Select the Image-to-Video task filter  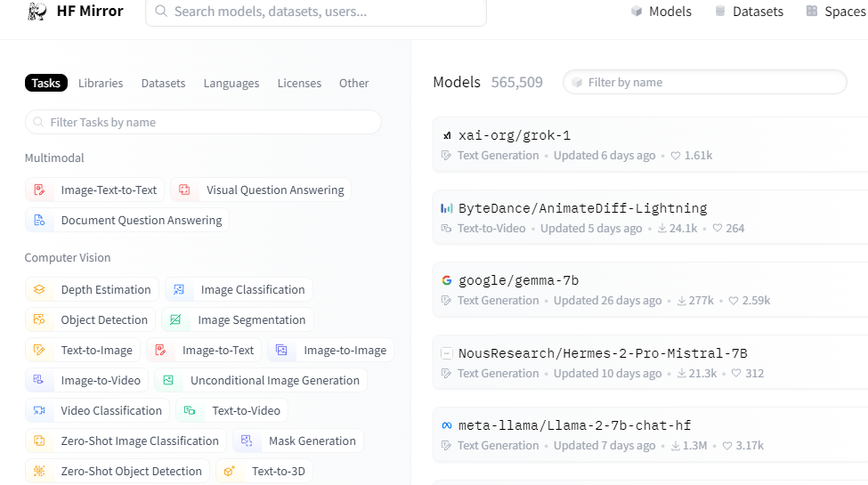click(x=100, y=381)
